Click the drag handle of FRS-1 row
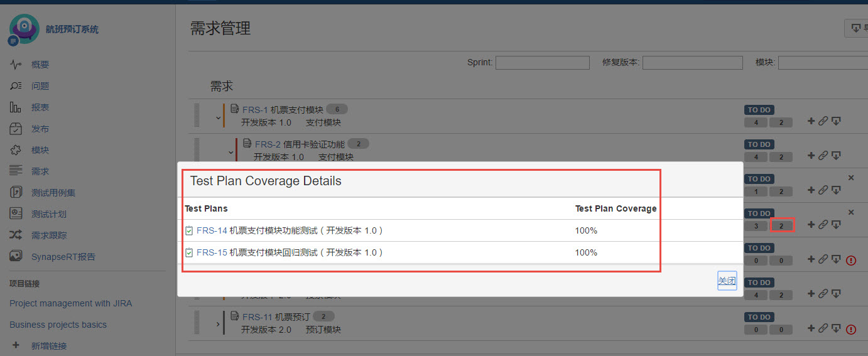 (x=197, y=115)
